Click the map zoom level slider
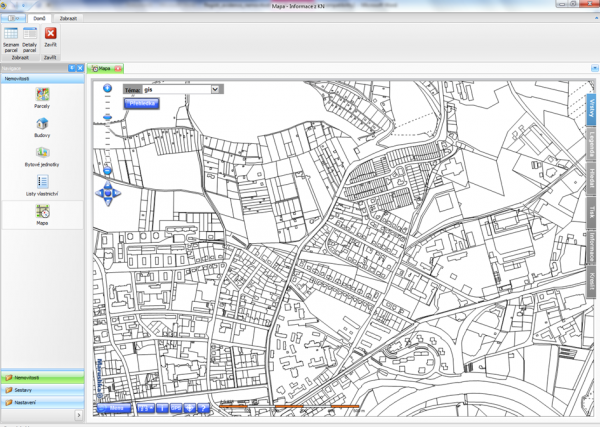Image resolution: width=600 pixels, height=427 pixels. coord(106,118)
